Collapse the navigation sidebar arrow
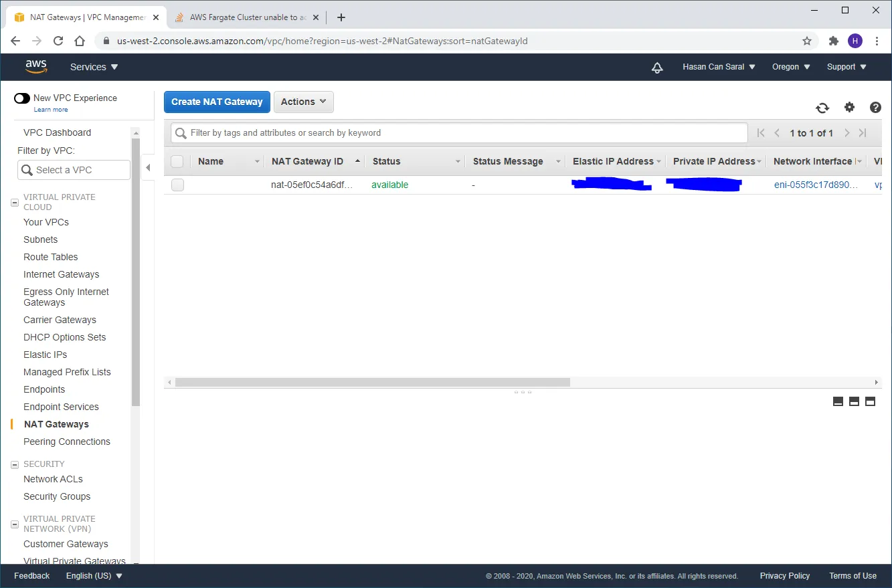This screenshot has width=892, height=588. pos(148,168)
